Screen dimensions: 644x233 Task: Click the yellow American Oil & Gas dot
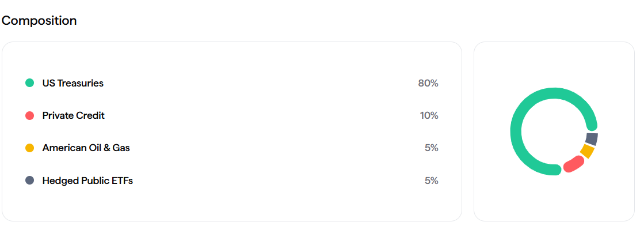coord(30,148)
